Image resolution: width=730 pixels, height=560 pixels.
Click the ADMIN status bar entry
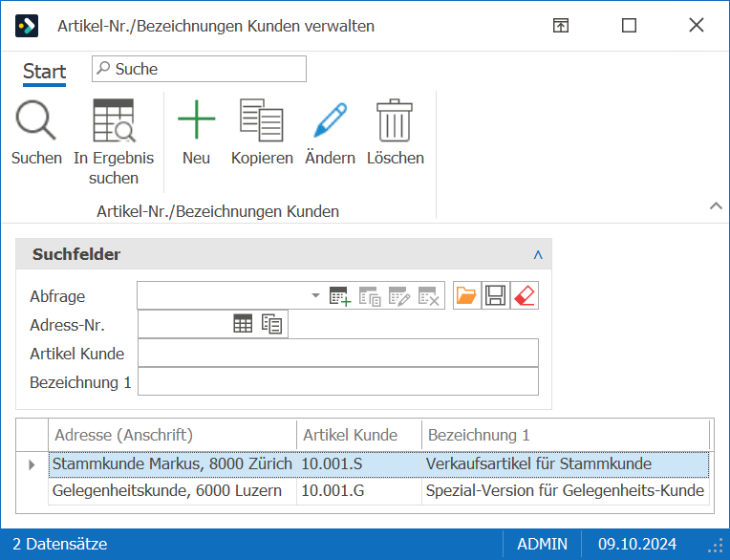[542, 544]
